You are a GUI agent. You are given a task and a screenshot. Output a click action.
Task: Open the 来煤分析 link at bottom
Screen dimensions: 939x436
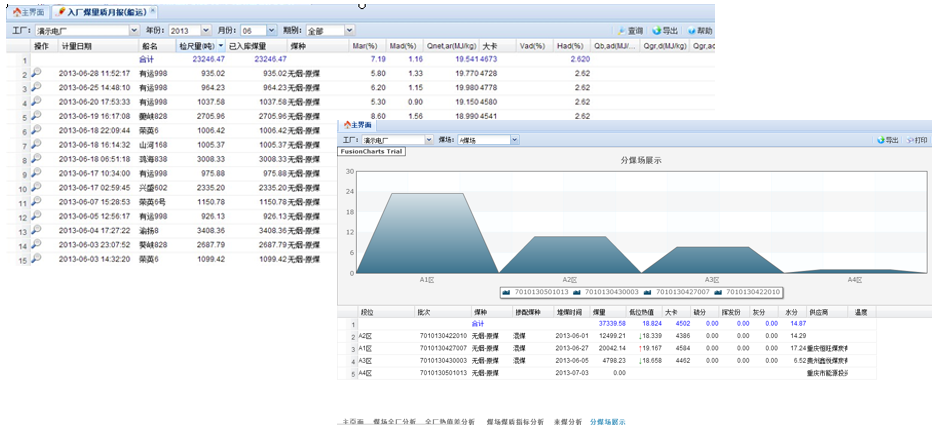(567, 422)
